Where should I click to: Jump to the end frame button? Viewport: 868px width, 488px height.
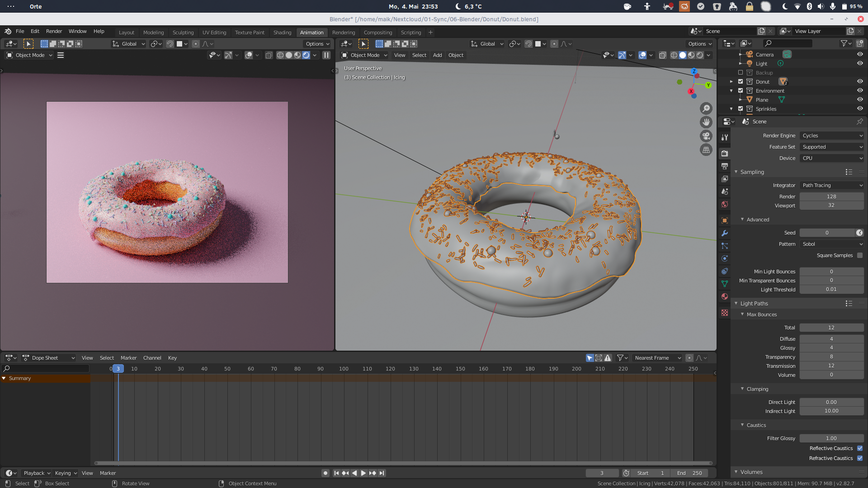pos(382,473)
